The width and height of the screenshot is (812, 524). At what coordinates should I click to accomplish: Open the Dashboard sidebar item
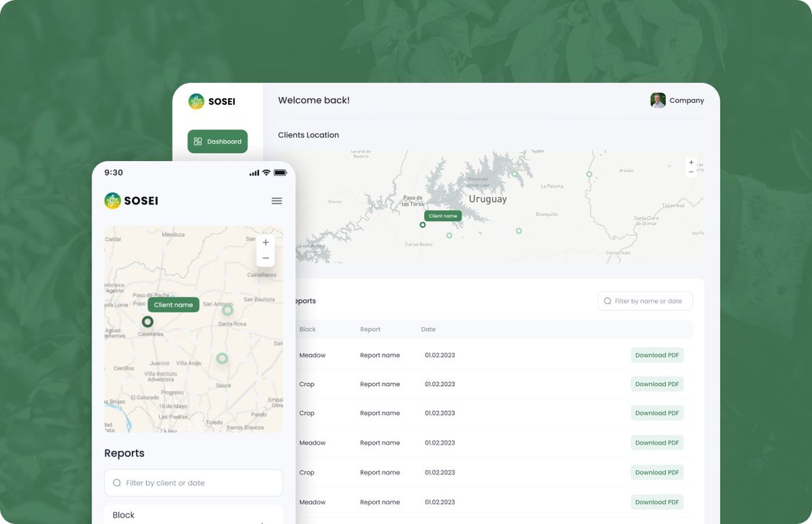click(x=217, y=141)
